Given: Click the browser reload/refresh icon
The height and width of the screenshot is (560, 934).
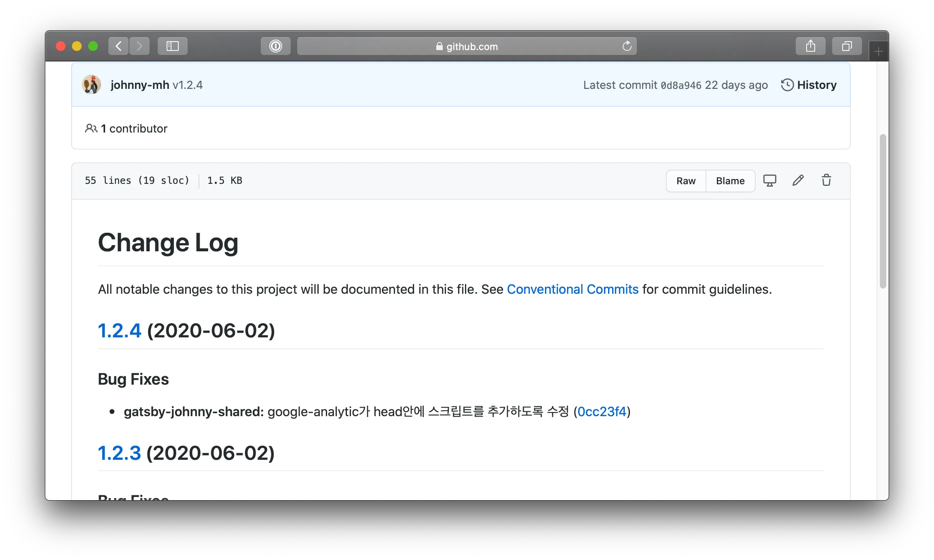Looking at the screenshot, I should coord(626,45).
